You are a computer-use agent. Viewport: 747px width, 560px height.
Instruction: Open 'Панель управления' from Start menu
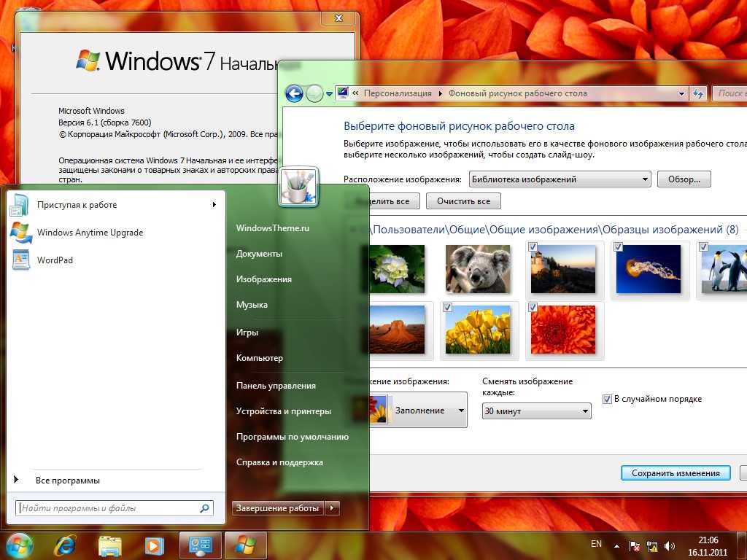pyautogui.click(x=276, y=386)
